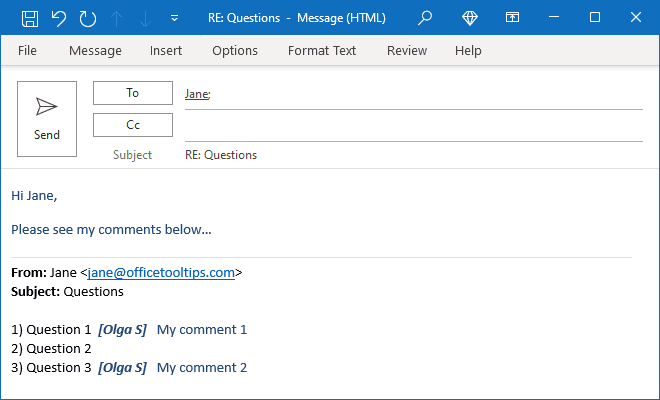The width and height of the screenshot is (660, 400).
Task: Go to next item with the down arrow
Action: (x=145, y=19)
